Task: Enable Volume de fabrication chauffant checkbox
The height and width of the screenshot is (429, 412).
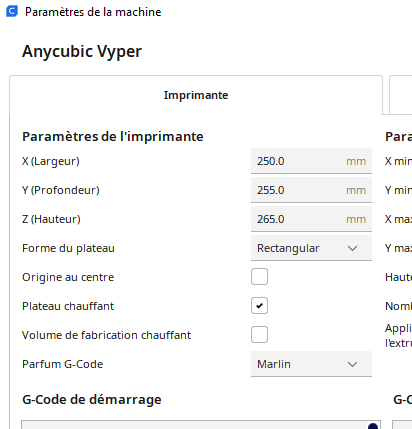Action: [x=259, y=335]
